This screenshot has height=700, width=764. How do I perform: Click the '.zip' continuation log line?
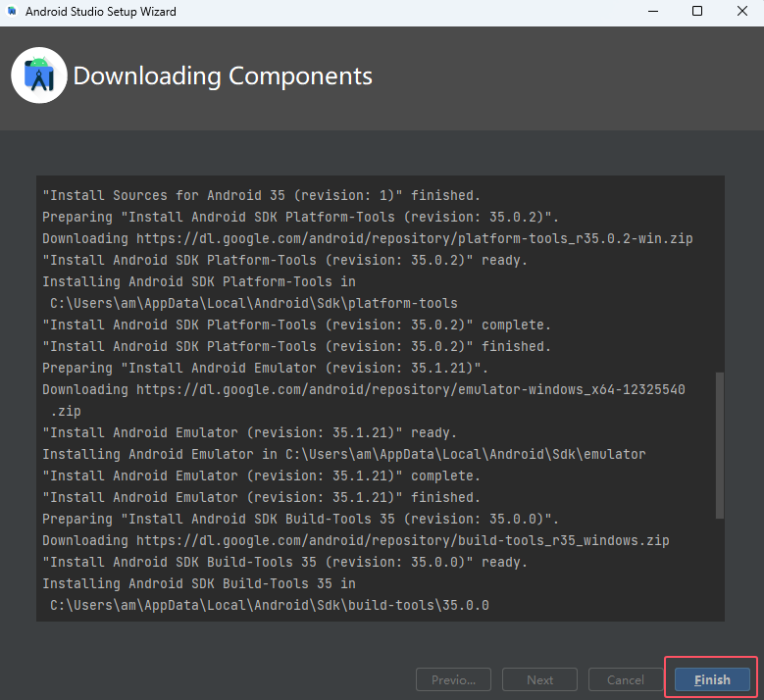click(66, 411)
